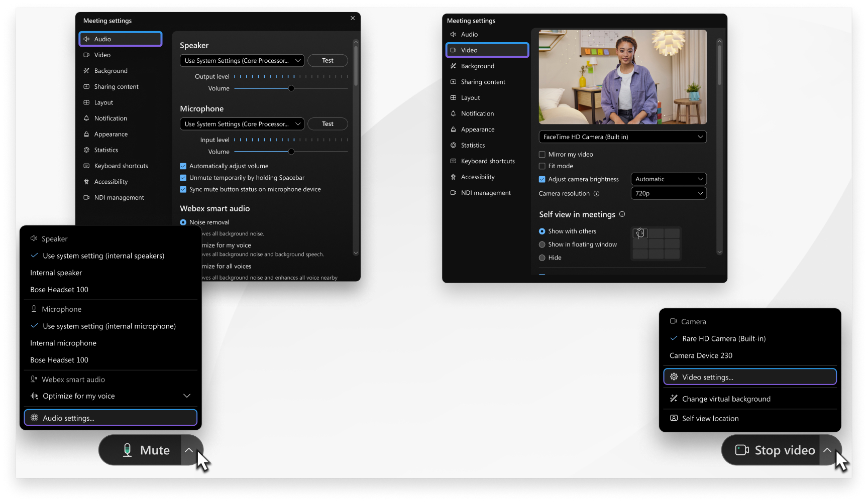Screen dimensions: 868x502
Task: Click Audio speaker icon in right Meeting settings window
Action: (453, 34)
